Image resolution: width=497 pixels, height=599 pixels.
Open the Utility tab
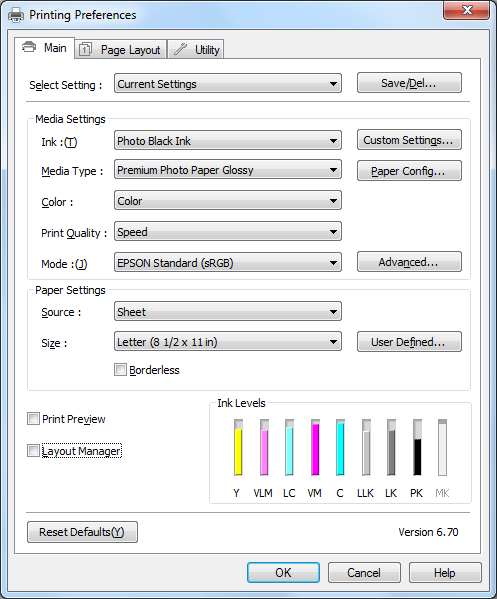[x=196, y=49]
